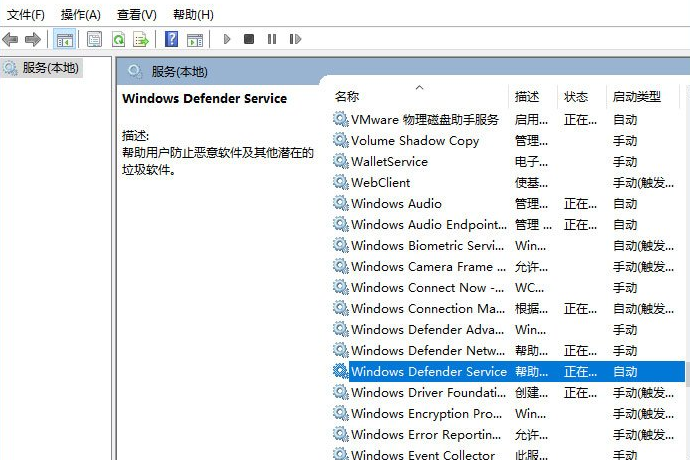The image size is (690, 460).
Task: Click 正在... status of Windows Audio
Action: click(x=580, y=204)
